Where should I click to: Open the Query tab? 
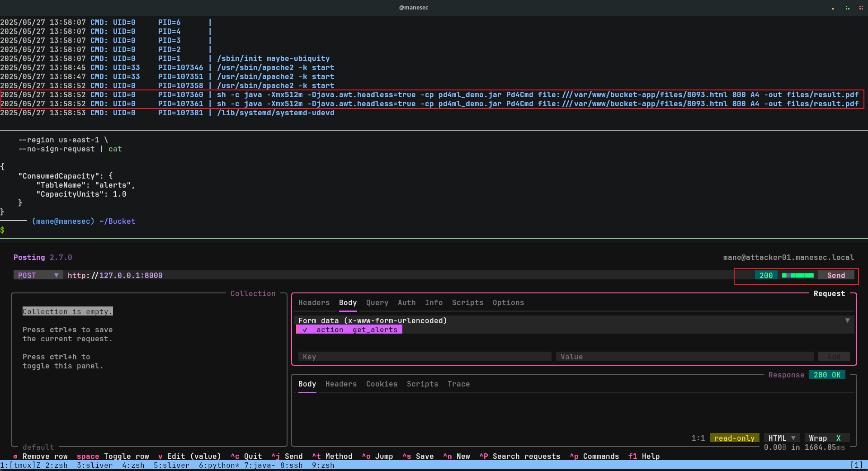coord(377,303)
